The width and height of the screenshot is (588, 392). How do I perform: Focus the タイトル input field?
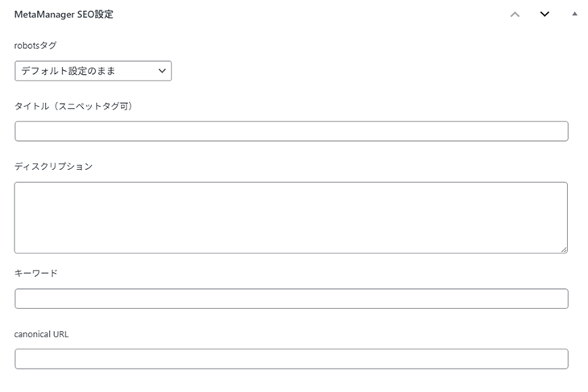291,131
